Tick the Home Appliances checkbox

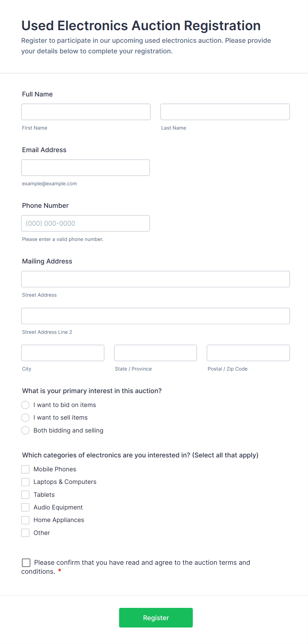coord(26,520)
